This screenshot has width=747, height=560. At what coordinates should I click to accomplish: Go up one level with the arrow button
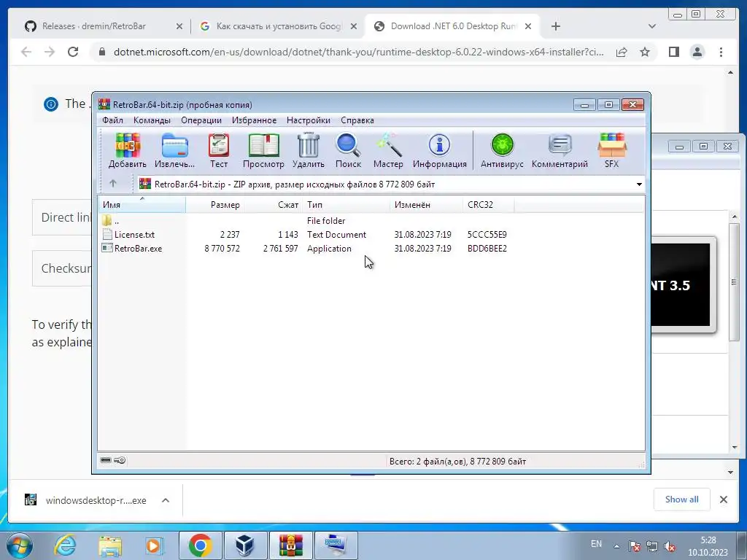pyautogui.click(x=113, y=183)
